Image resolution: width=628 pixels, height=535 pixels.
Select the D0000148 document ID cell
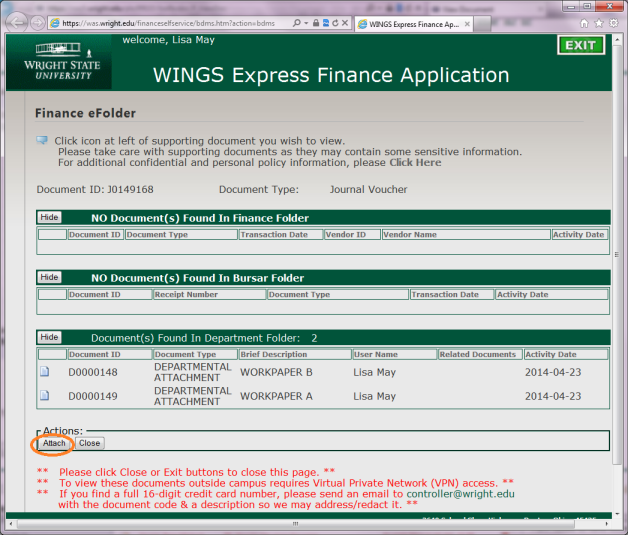click(93, 372)
